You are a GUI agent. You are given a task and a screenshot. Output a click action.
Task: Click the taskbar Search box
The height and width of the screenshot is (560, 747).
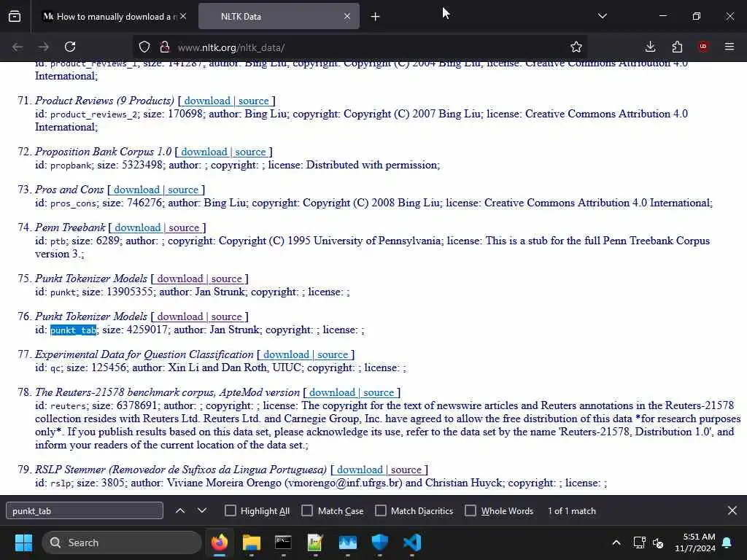[122, 542]
